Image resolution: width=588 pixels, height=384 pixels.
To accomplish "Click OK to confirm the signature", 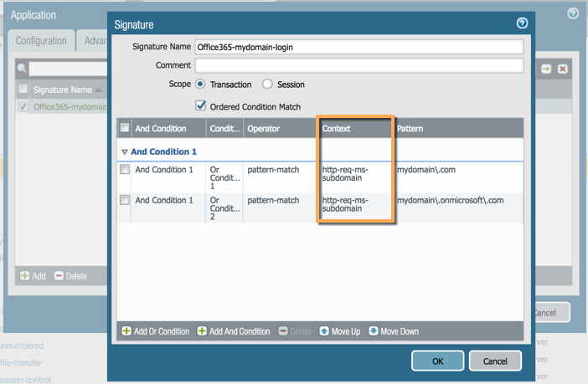I will [437, 361].
